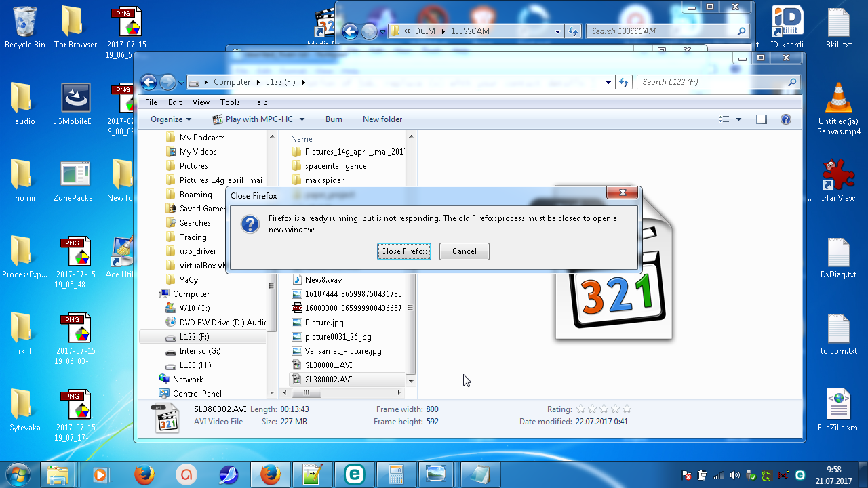Image resolution: width=868 pixels, height=488 pixels.
Task: Expand the Organize dropdown
Action: pos(171,119)
